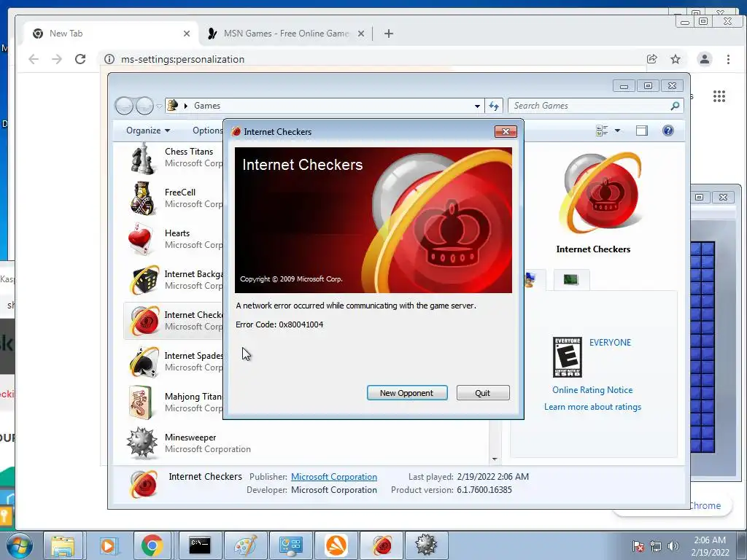Open the Online Rating Notice link
747x560 pixels.
(592, 390)
